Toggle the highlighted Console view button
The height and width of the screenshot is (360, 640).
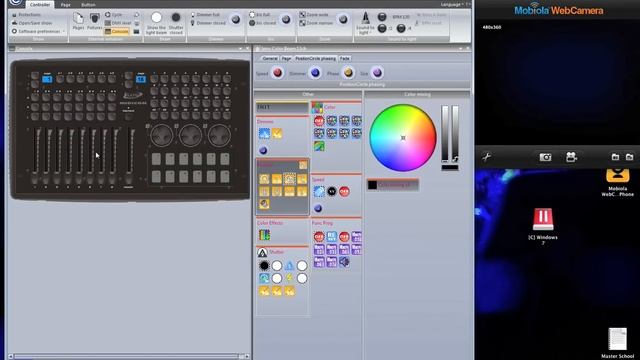[117, 31]
